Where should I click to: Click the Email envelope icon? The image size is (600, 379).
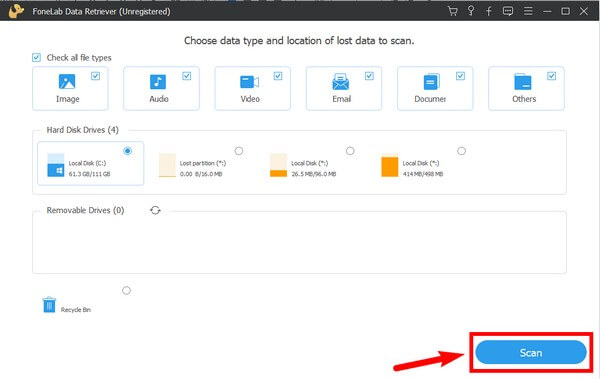(x=341, y=82)
